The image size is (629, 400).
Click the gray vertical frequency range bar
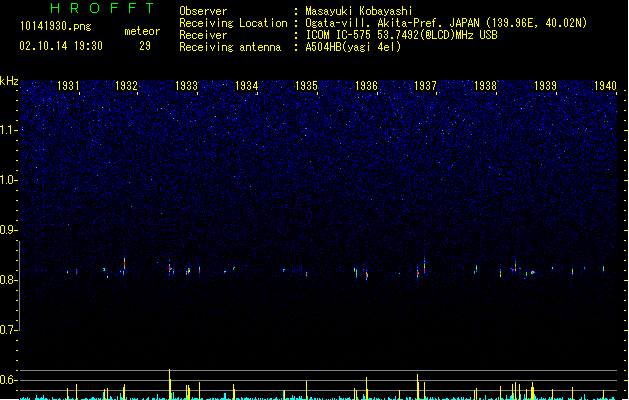point(19,286)
